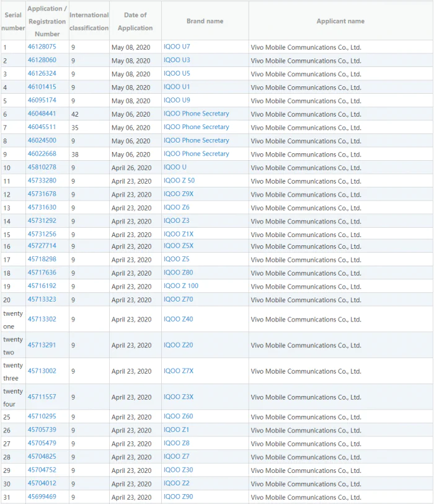Open IQOO Phone Secretary in class 38 row
This screenshot has height=504, width=434.
[x=197, y=154]
